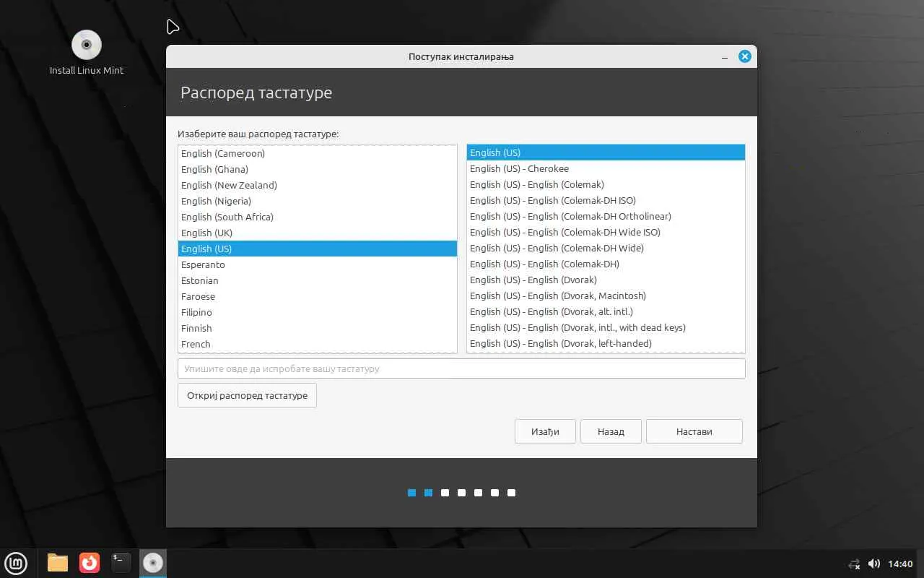Pick the Colemak-DH ISO variant
The width and height of the screenshot is (924, 578).
tap(606, 200)
